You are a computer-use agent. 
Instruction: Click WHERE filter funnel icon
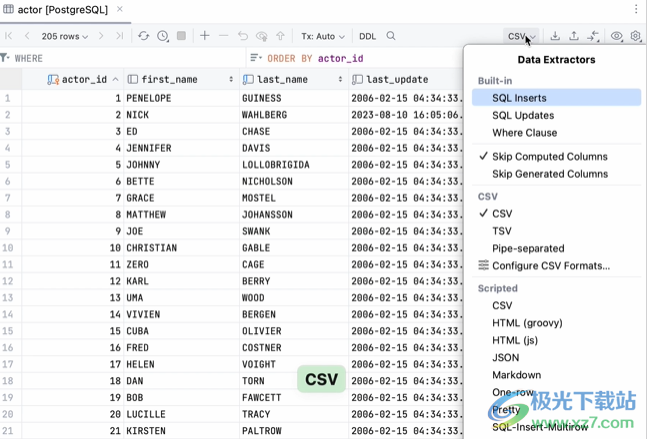point(5,58)
